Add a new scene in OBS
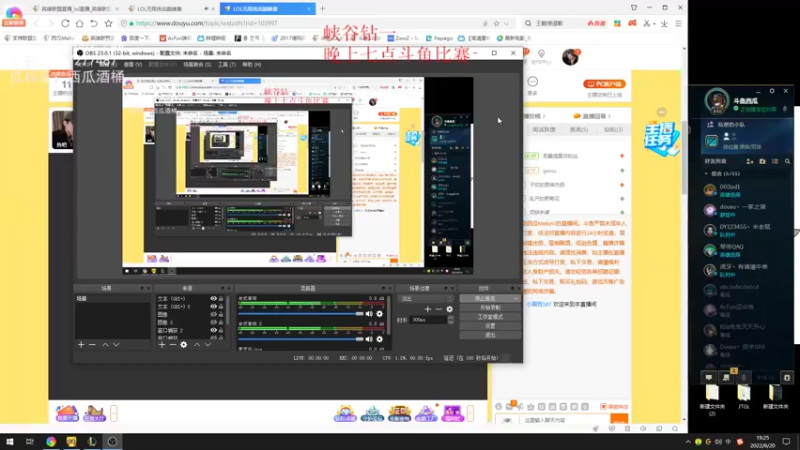Screen dimensions: 800x450 (81, 345)
